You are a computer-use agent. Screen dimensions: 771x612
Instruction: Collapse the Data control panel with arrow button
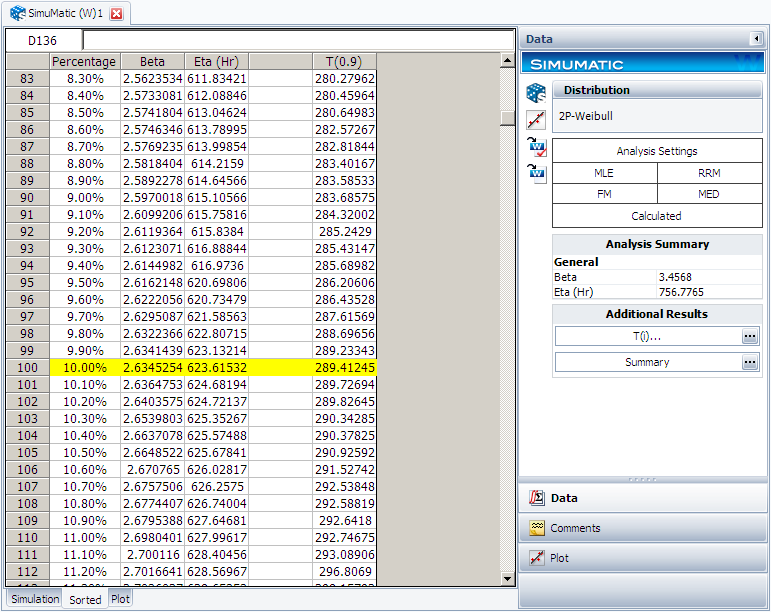756,39
